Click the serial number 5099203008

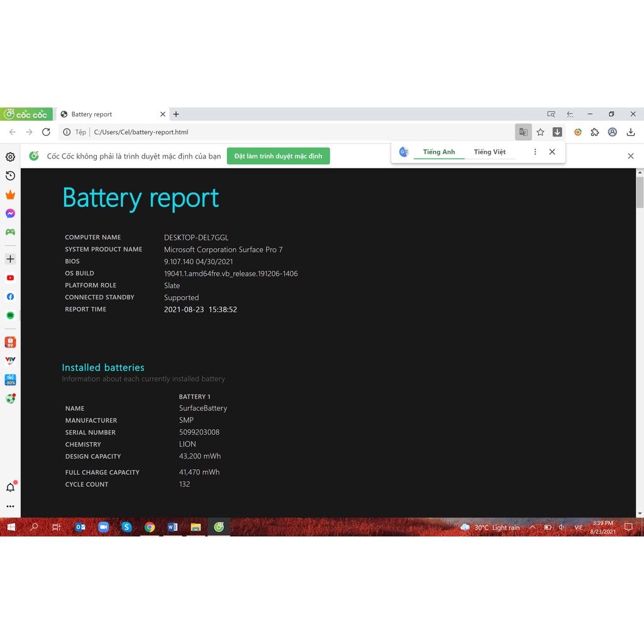point(199,432)
